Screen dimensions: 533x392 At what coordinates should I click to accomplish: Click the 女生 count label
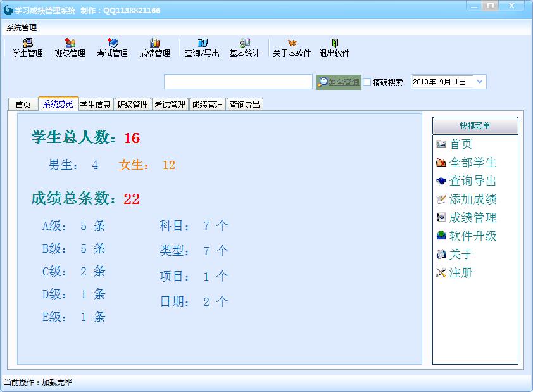(x=147, y=165)
